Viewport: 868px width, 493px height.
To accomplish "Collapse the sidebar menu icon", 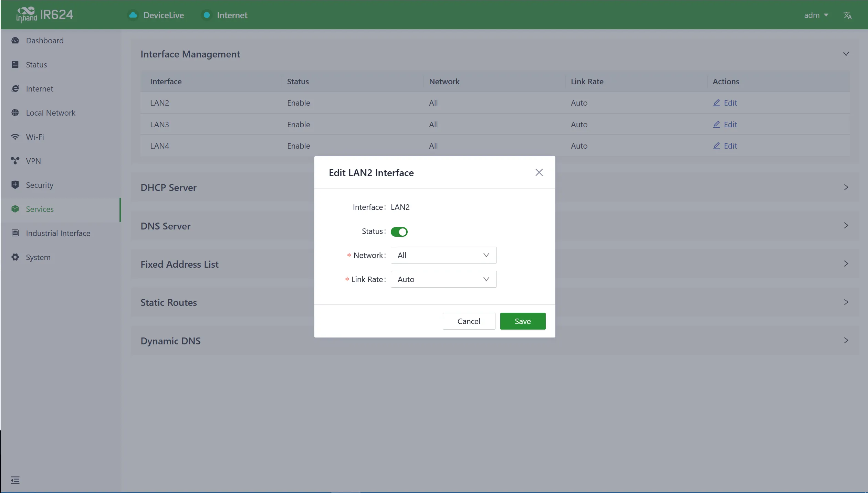I will pos(15,480).
